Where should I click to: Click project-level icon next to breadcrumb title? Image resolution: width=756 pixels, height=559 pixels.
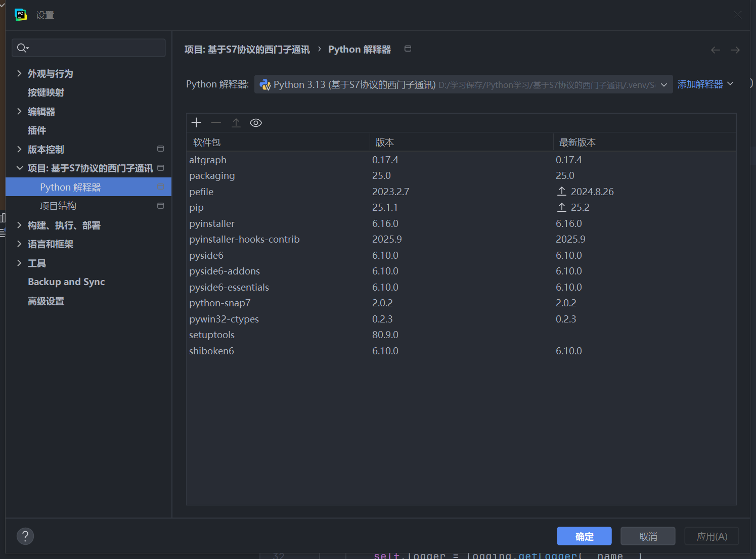click(x=408, y=49)
